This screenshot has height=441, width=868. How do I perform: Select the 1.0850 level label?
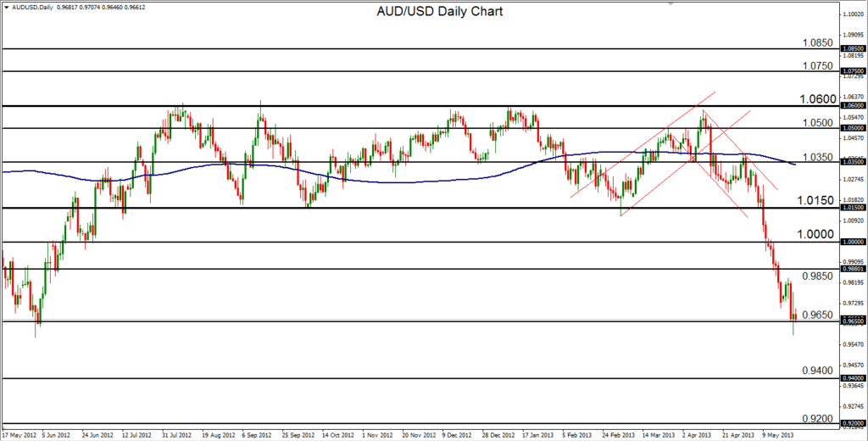(818, 42)
